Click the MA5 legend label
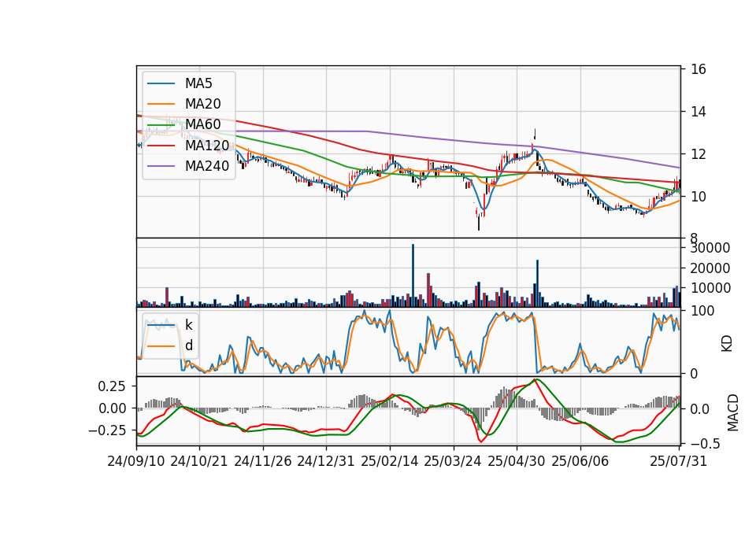The width and height of the screenshot is (756, 543). [198, 83]
